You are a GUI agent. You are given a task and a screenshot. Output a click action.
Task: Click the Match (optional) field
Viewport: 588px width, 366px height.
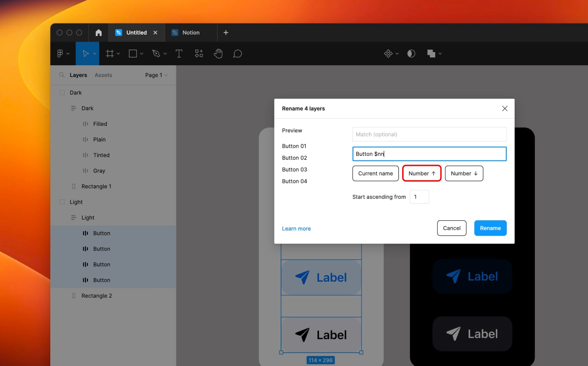429,134
